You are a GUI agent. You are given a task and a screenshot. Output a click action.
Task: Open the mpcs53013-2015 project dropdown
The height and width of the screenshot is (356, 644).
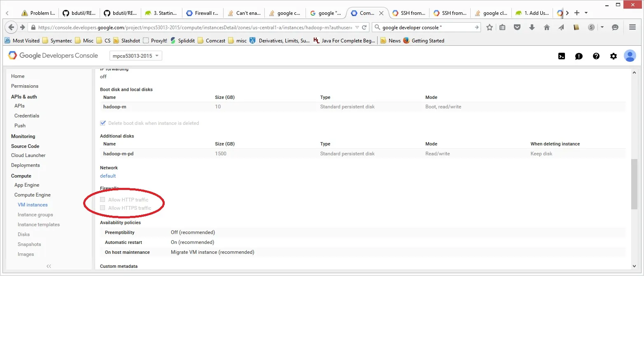[136, 56]
